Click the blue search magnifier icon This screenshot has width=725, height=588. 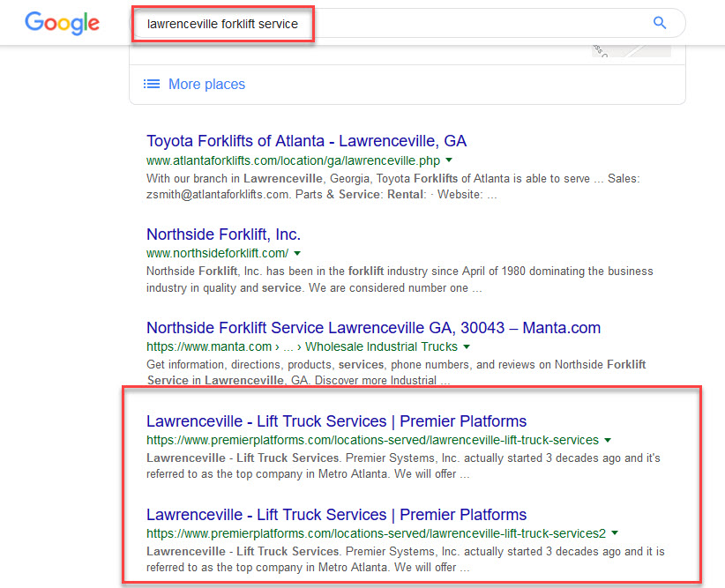pyautogui.click(x=660, y=23)
